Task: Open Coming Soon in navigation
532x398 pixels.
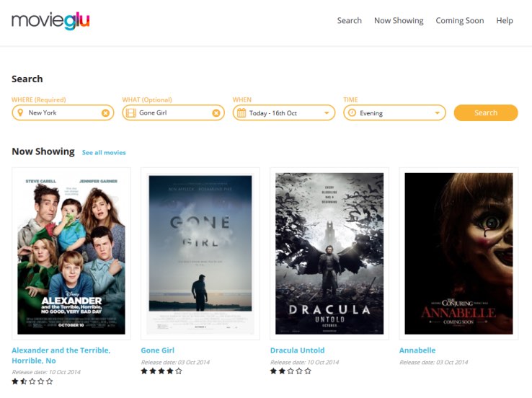Action: [x=460, y=21]
